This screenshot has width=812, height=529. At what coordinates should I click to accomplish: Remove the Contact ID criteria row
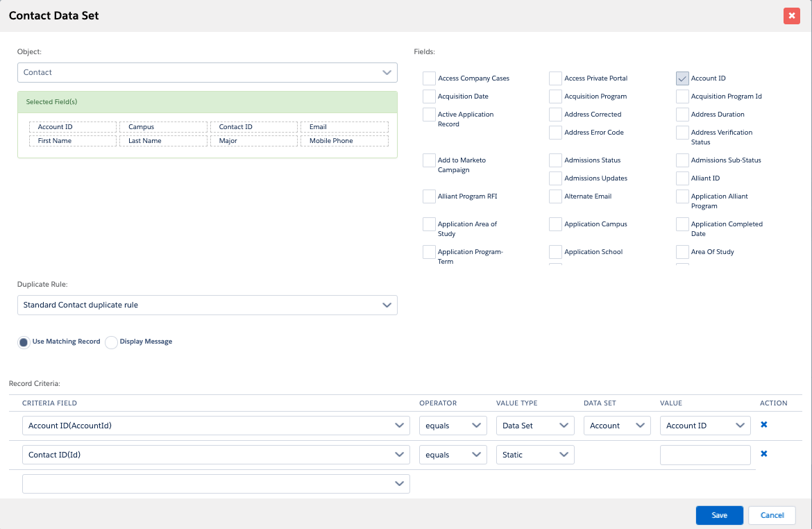(763, 454)
